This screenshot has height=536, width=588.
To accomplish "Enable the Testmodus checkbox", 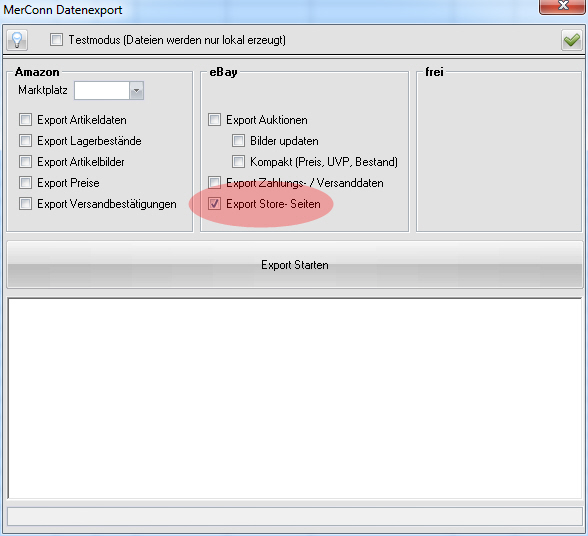I will click(x=57, y=40).
